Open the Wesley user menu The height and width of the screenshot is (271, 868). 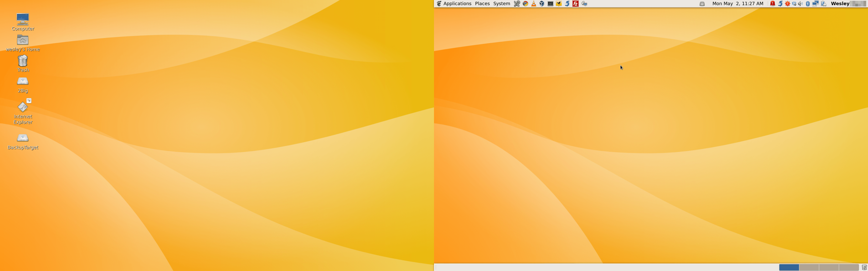click(840, 4)
